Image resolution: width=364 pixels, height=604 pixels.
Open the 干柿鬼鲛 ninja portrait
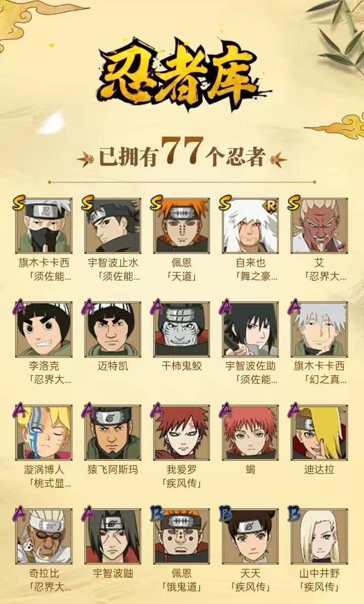pos(181,329)
